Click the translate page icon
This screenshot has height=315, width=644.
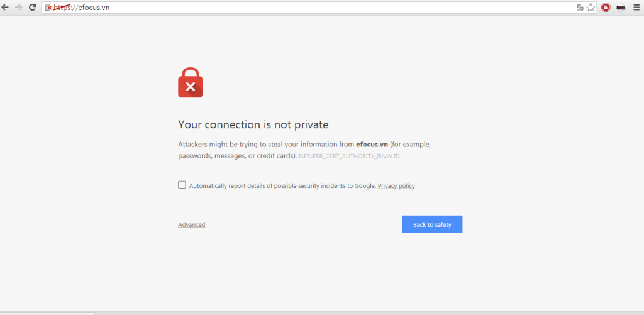[x=580, y=8]
